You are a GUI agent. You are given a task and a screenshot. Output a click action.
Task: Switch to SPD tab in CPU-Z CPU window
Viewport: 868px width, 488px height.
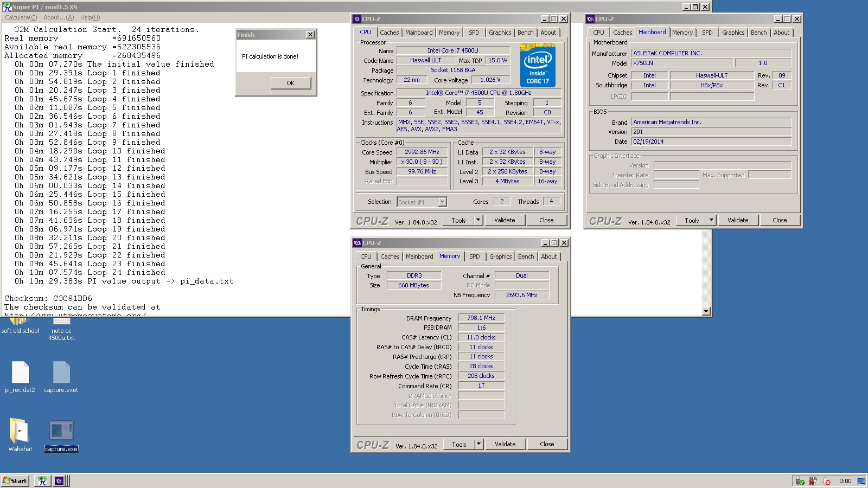(474, 33)
